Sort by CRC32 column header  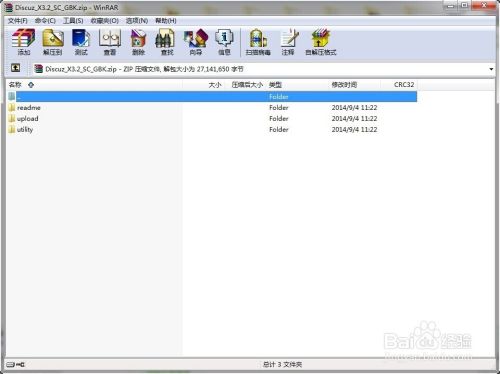click(x=399, y=85)
